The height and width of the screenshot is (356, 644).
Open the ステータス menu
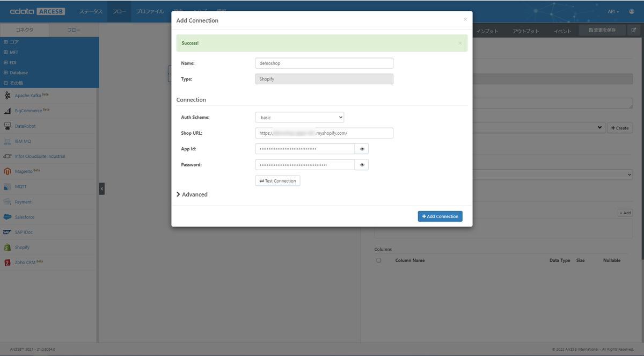(x=91, y=11)
